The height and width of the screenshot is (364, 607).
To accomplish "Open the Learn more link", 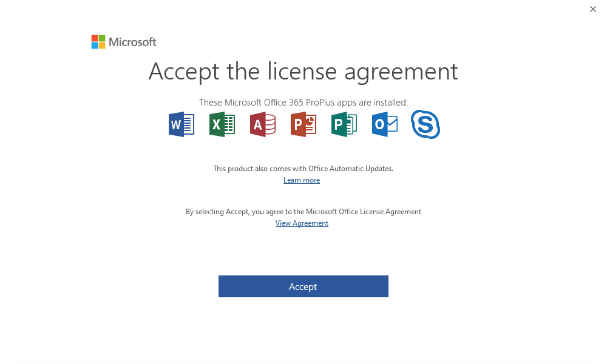I will click(x=302, y=180).
